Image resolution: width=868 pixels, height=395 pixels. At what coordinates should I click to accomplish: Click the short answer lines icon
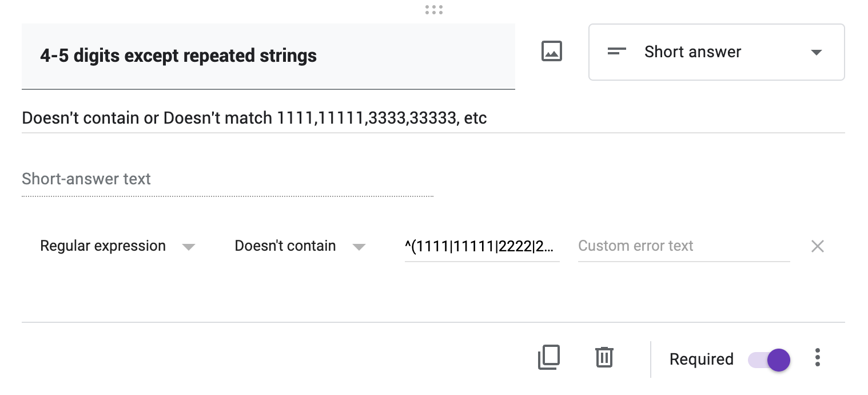point(616,52)
